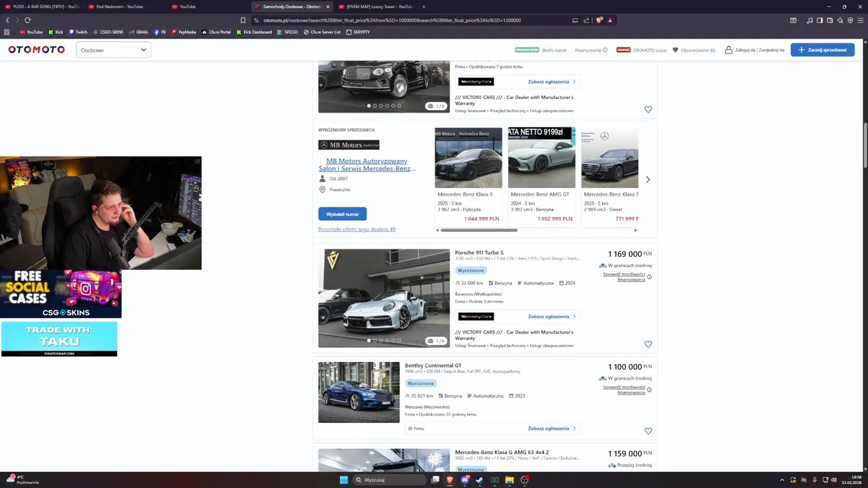Click the price 1 100 000 PLN

[x=629, y=367]
